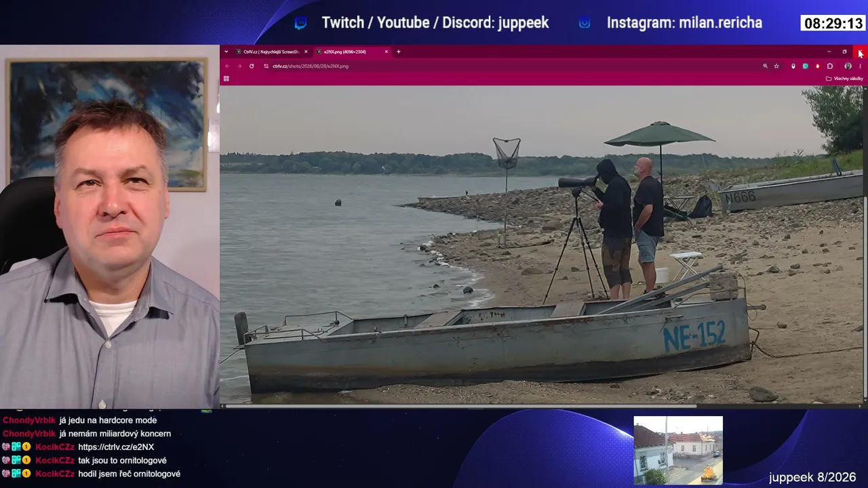Click KocikCZz name beside hodil jsem řeč message
This screenshot has height=488, width=868.
55,474
